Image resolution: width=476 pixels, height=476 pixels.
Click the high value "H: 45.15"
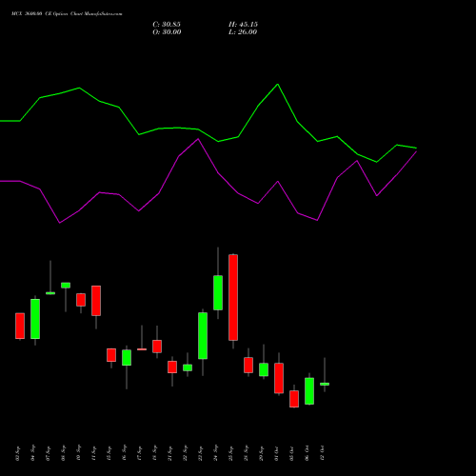coord(243,25)
